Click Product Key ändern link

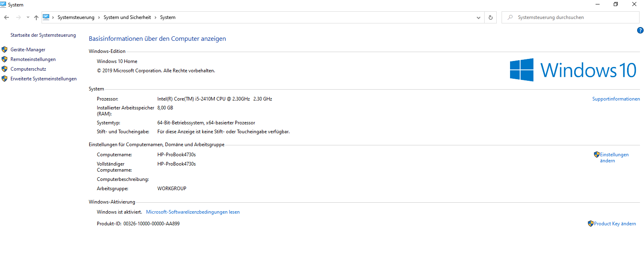[615, 224]
